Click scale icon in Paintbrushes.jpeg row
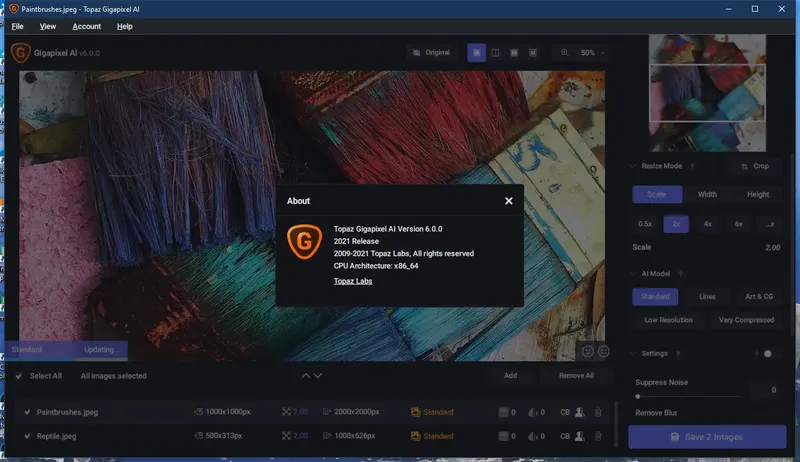This screenshot has height=462, width=800. coord(286,412)
